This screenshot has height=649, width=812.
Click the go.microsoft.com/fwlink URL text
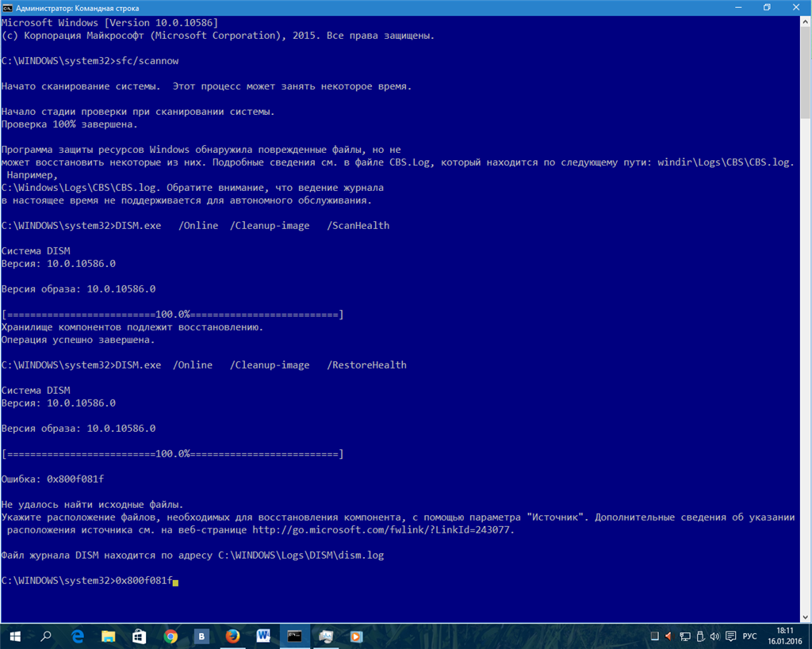(381, 530)
